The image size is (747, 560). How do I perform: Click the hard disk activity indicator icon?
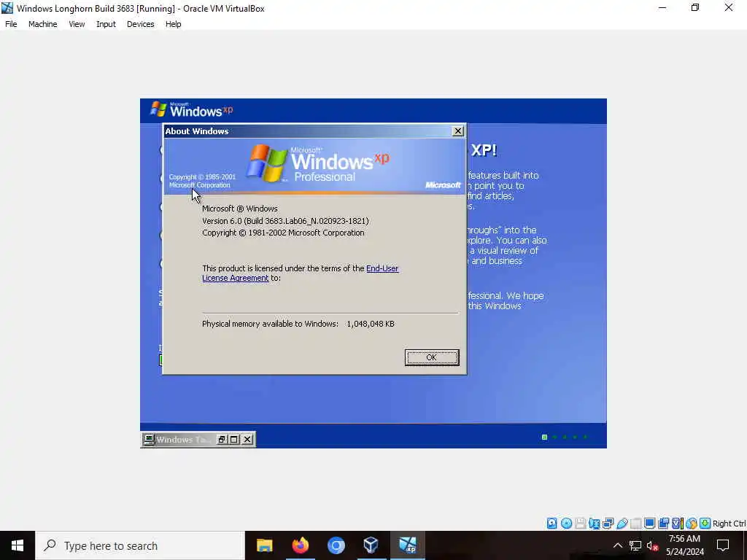click(x=551, y=524)
